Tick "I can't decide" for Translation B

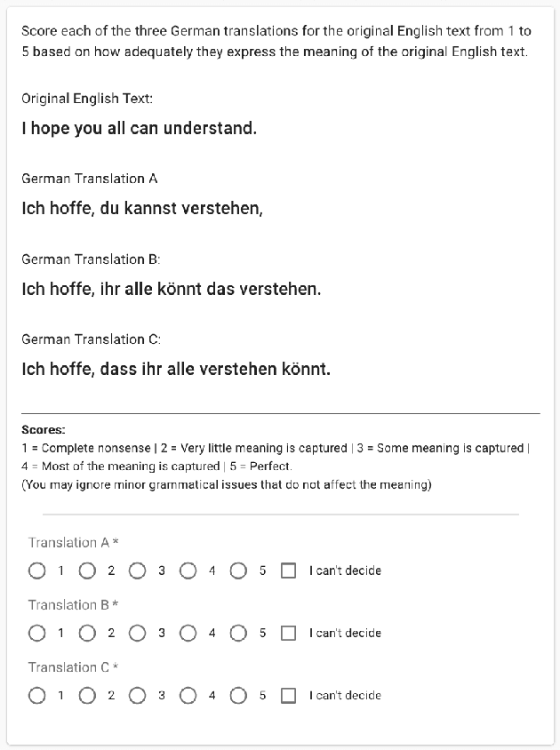click(x=288, y=633)
